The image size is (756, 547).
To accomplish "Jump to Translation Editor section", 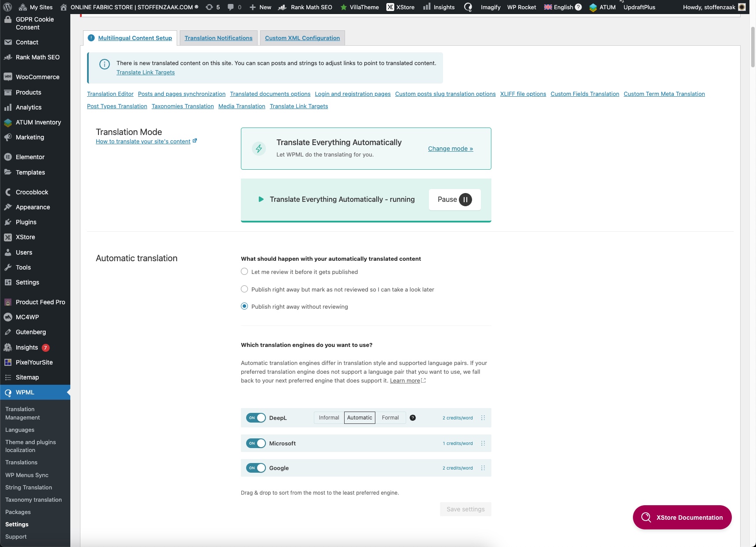I will pyautogui.click(x=110, y=94).
